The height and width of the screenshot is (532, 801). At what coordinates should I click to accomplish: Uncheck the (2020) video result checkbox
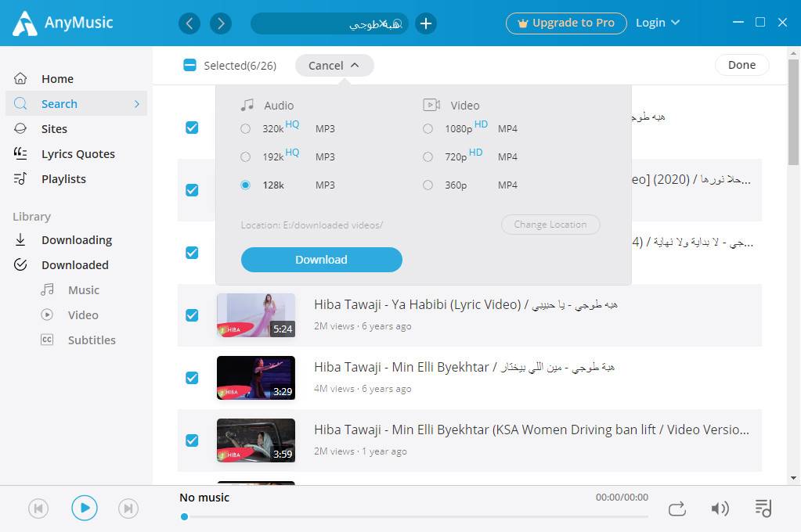(x=192, y=190)
